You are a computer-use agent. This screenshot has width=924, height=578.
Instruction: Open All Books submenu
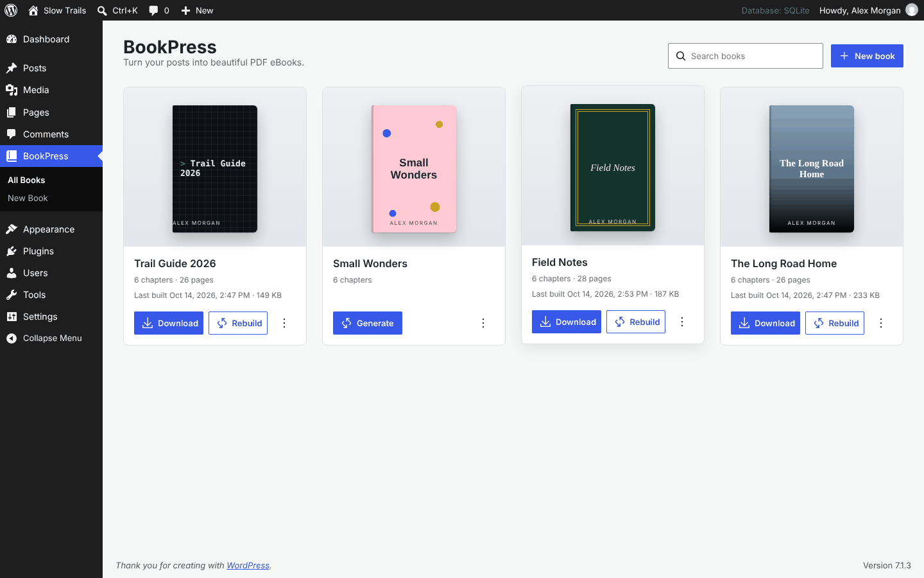coord(26,180)
